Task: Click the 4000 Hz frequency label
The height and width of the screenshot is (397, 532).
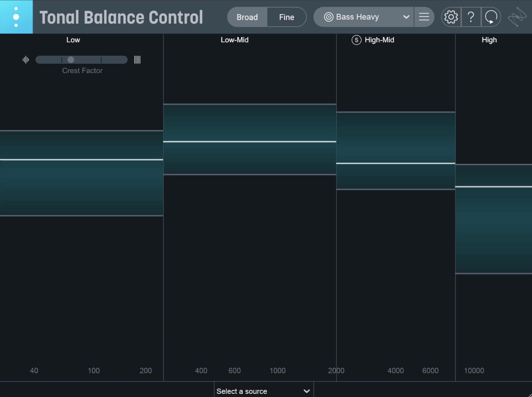Action: tap(396, 371)
